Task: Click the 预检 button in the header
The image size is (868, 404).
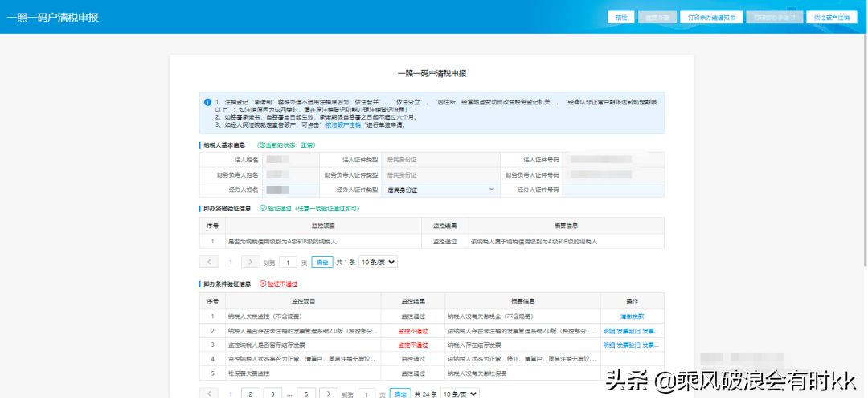Action: click(x=620, y=17)
